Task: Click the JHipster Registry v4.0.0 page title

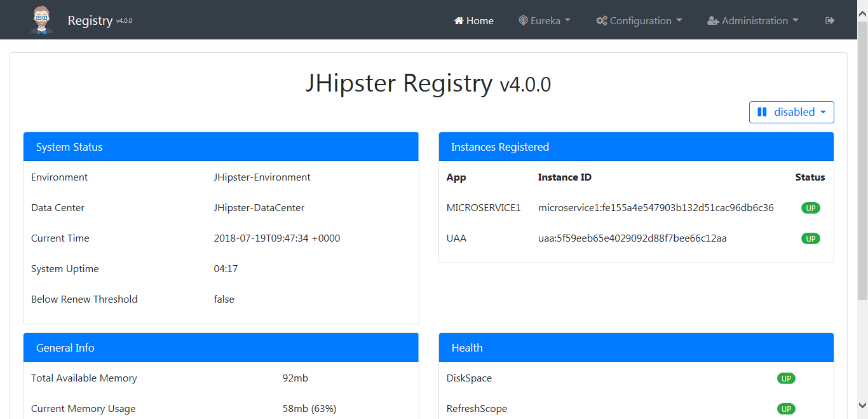Action: click(428, 83)
